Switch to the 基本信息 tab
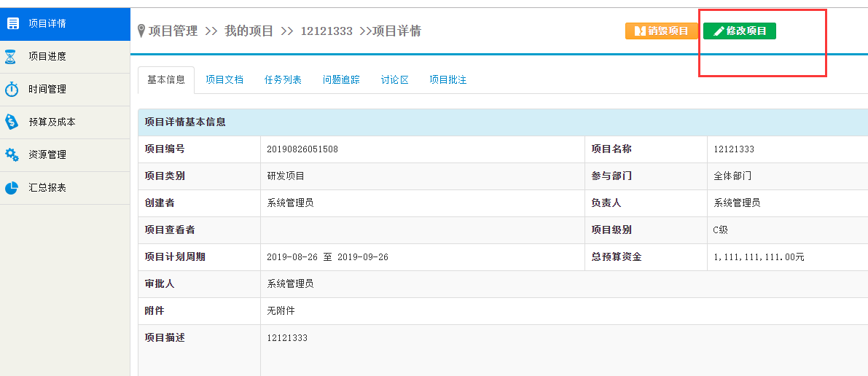 point(166,79)
